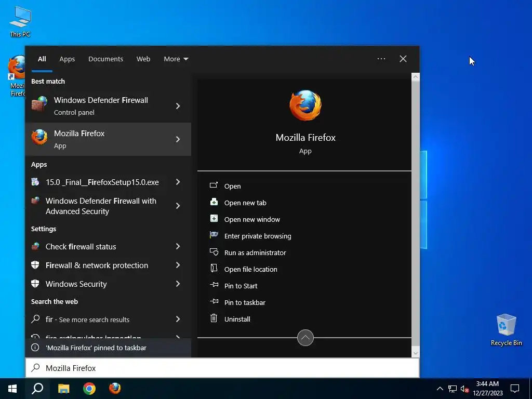Choose Open new tab action
Screen dimensions: 532x399
245,203
